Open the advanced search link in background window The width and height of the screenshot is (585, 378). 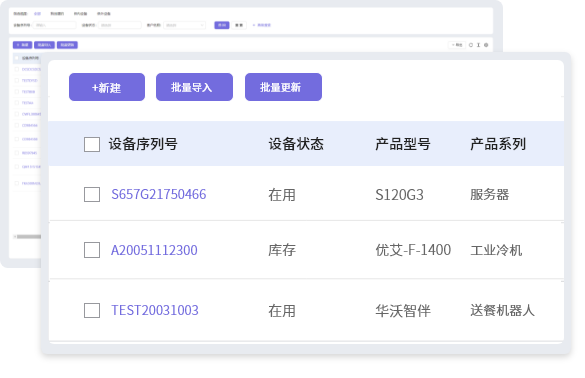point(262,25)
